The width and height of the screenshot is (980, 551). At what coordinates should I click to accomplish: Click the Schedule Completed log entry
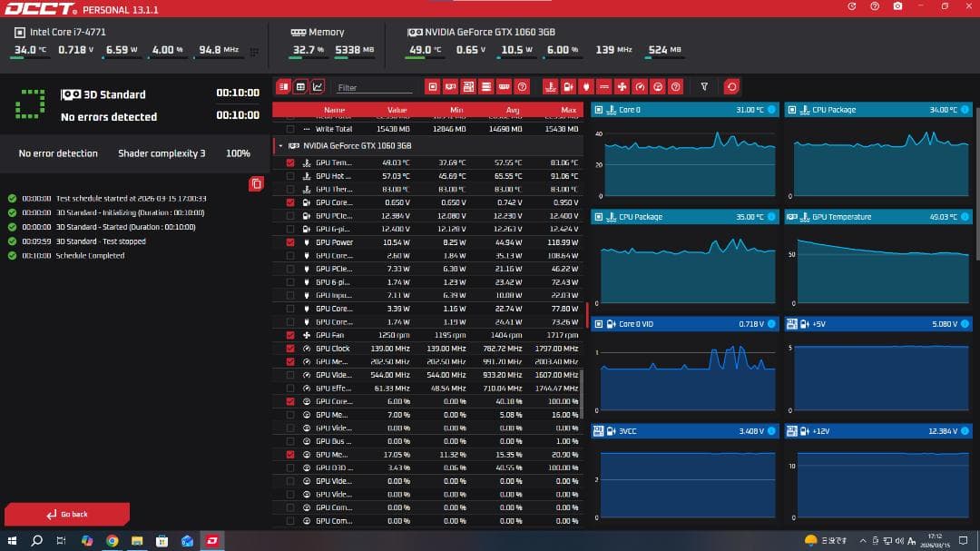pyautogui.click(x=90, y=256)
